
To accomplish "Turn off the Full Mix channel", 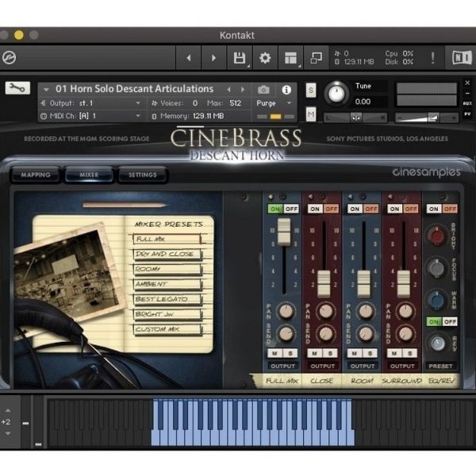I will point(291,209).
